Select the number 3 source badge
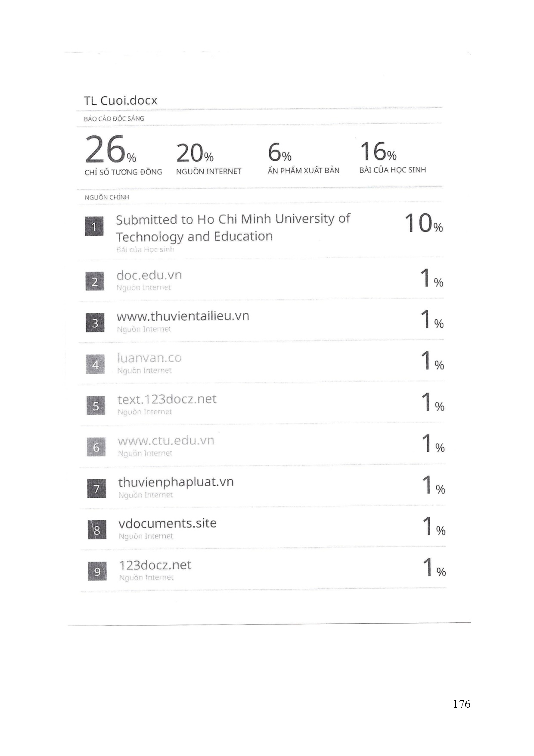The image size is (534, 756). (x=95, y=323)
